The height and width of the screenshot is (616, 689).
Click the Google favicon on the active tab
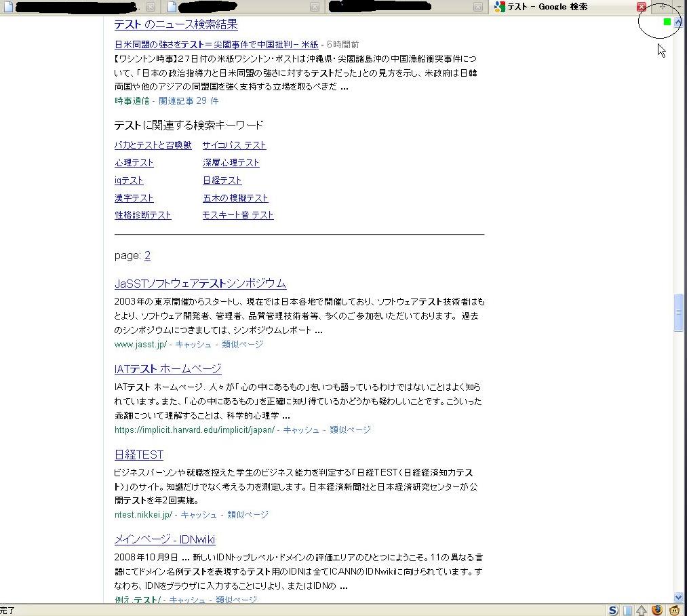(x=500, y=7)
